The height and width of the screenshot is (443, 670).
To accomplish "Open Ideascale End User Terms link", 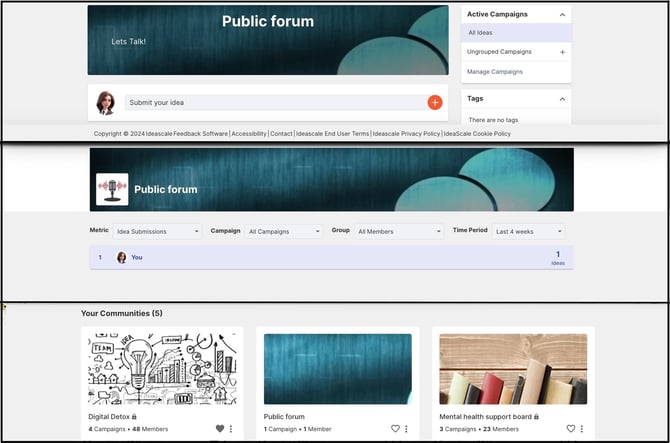I will click(332, 134).
